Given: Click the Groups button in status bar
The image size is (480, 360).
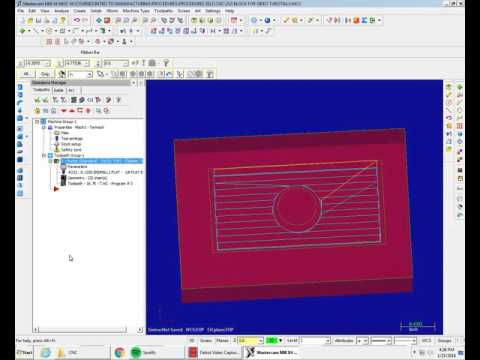Looking at the screenshot, I should (444, 340).
